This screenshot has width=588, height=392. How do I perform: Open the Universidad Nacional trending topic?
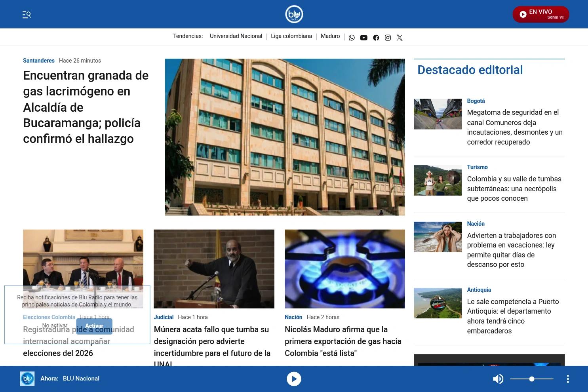236,36
